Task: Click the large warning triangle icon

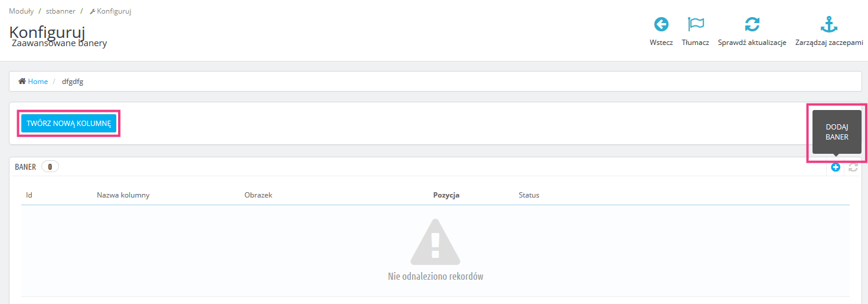Action: point(435,241)
